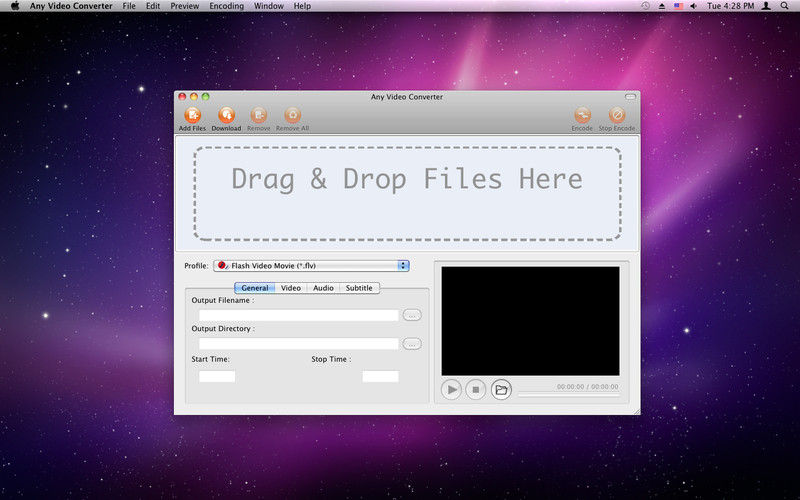Click the Remove toolbar icon
This screenshot has height=500, width=800.
pos(258,116)
